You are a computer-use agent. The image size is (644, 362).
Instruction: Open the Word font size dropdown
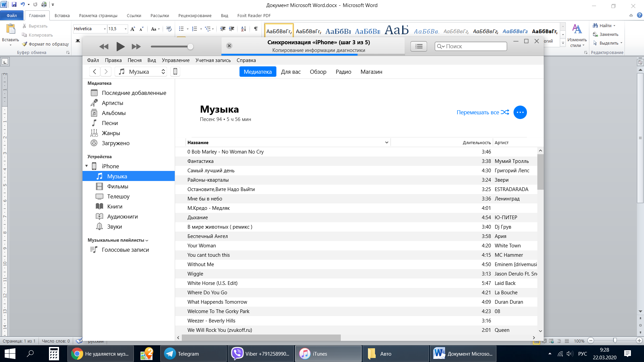(x=125, y=29)
